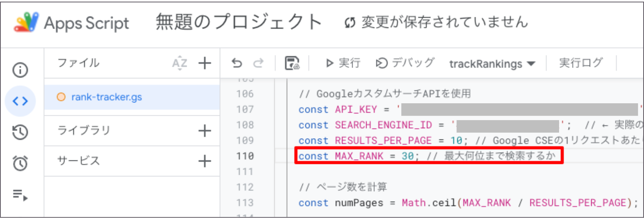Start debugging with デバッグ button
The height and width of the screenshot is (219, 644).
click(405, 63)
